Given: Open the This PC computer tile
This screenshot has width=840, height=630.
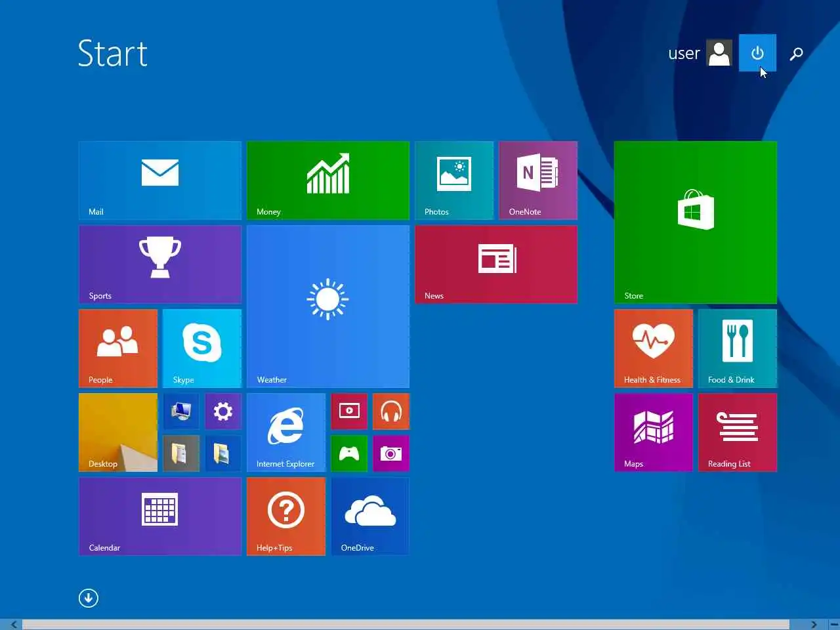Looking at the screenshot, I should pos(181,411).
